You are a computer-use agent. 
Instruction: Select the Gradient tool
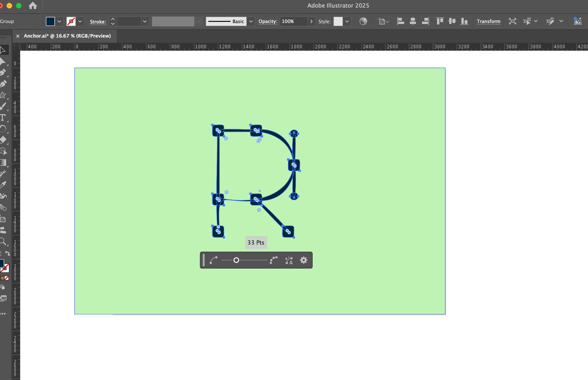point(3,162)
